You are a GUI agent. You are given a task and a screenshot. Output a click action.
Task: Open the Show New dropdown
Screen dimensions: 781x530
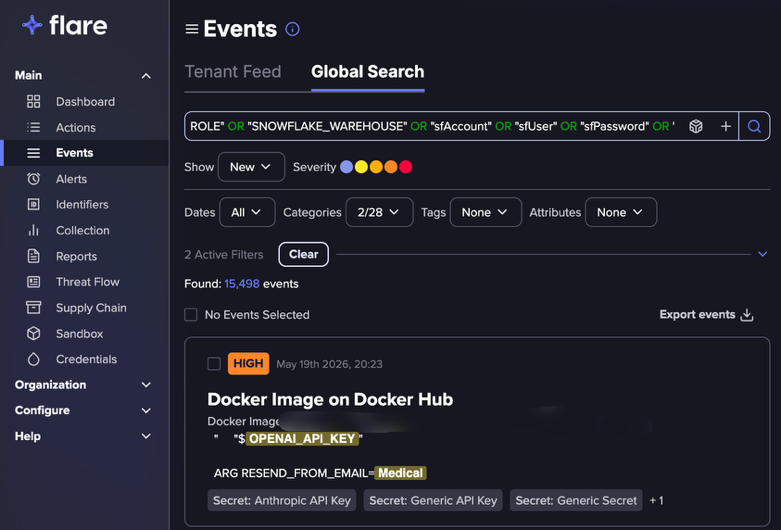[251, 167]
